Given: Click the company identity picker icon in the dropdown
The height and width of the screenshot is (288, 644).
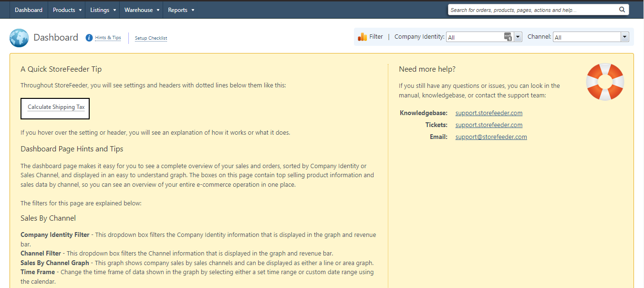Looking at the screenshot, I should [x=508, y=37].
